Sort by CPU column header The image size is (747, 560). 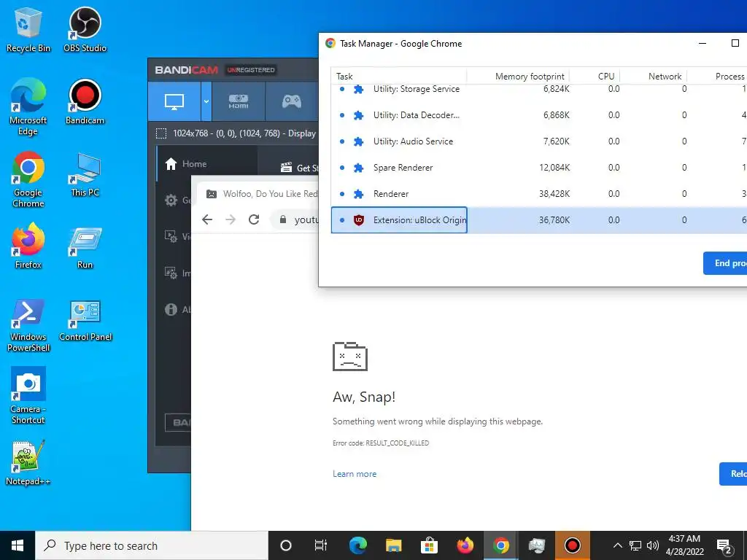point(595,76)
